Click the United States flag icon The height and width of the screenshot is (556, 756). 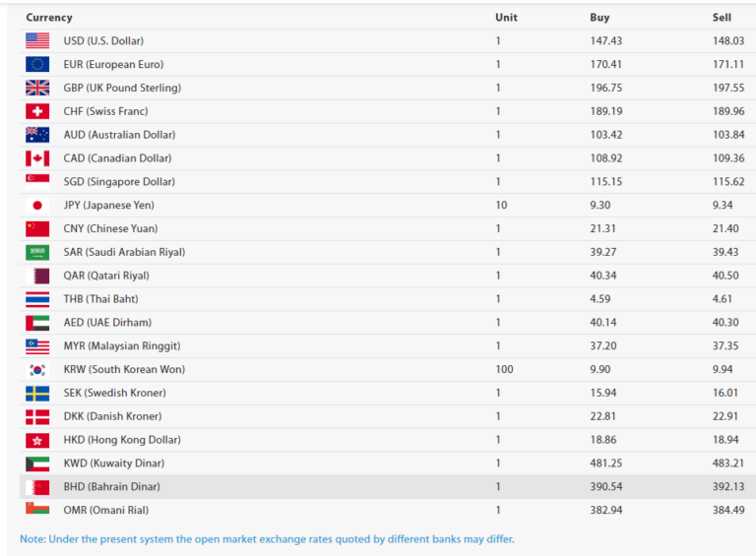(x=37, y=40)
